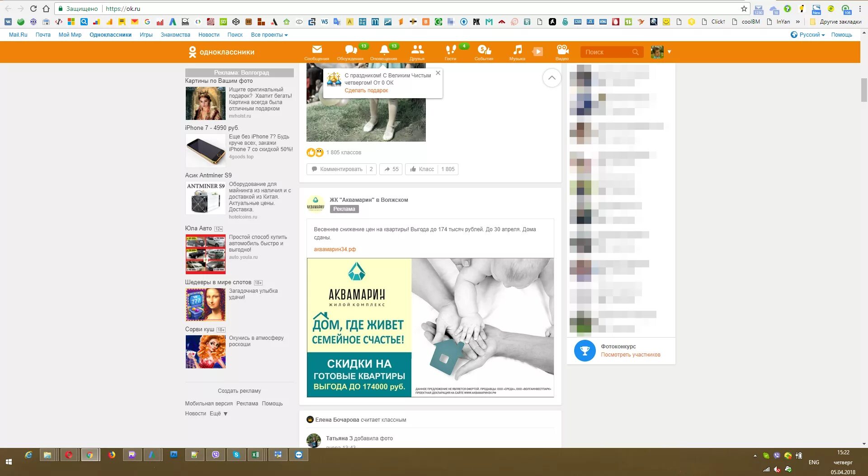Click the Помощь link at top right

click(x=841, y=35)
